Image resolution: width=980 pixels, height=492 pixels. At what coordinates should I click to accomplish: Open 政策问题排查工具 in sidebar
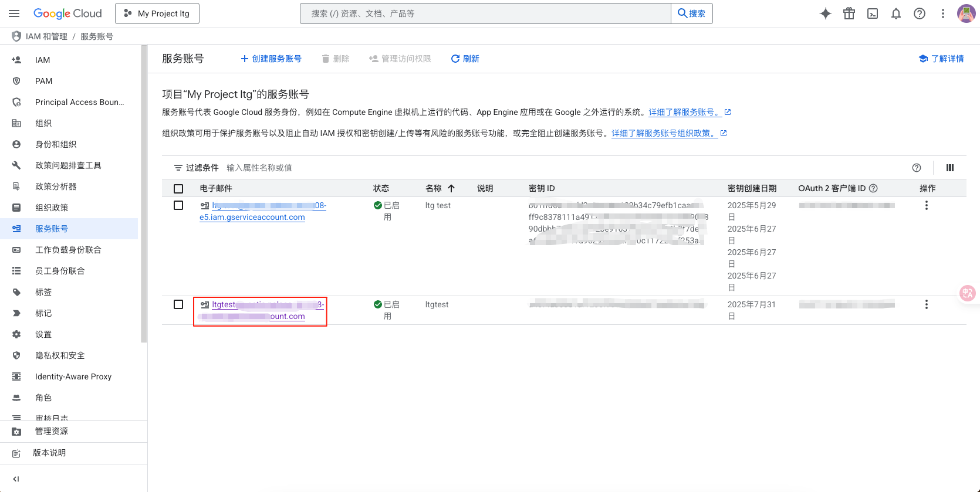point(69,165)
